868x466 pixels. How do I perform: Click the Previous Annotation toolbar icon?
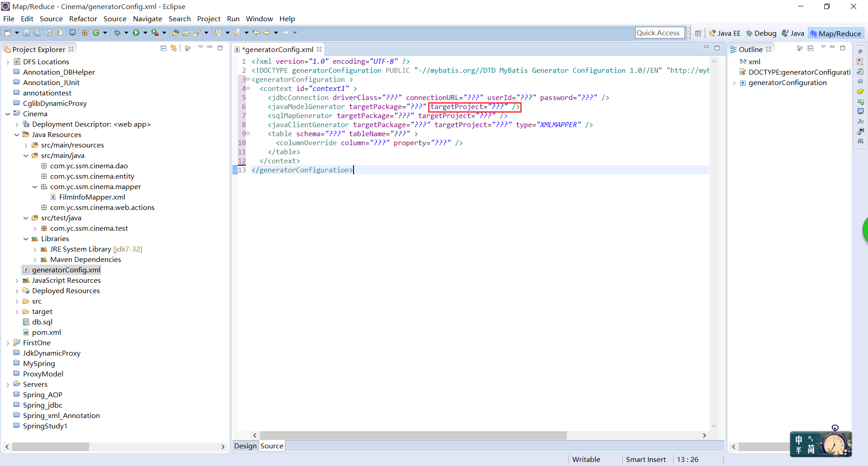[x=236, y=33]
